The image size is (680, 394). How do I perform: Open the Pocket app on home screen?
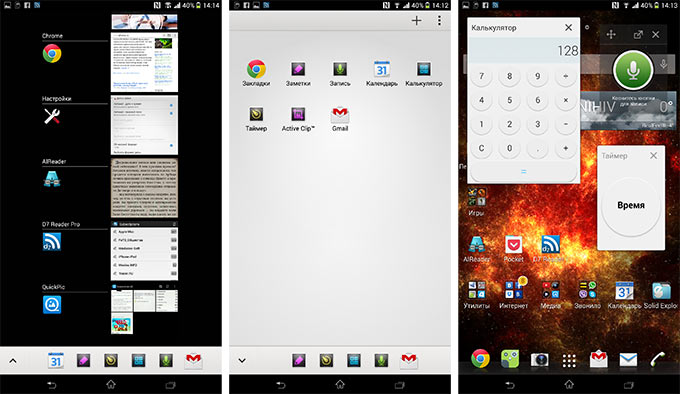point(513,249)
